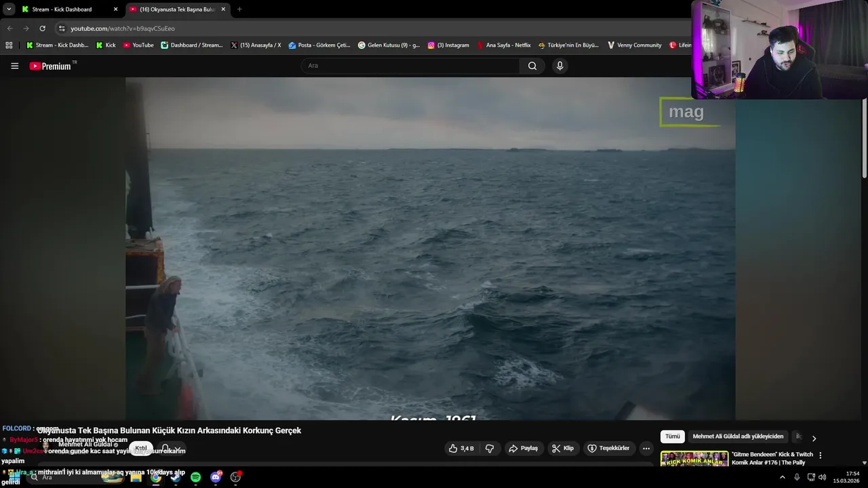
Task: Go forward with the browser forward arrow
Action: (26, 28)
